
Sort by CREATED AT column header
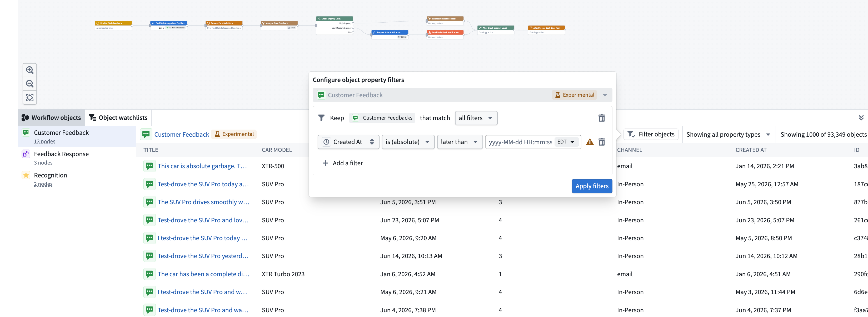click(751, 150)
